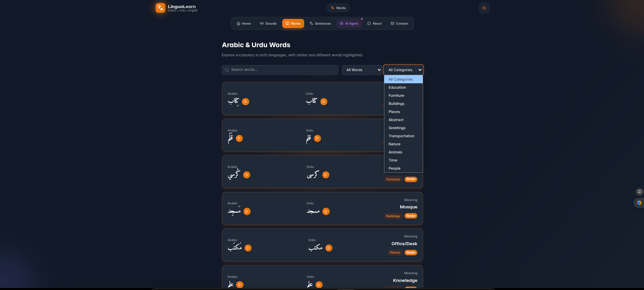Click Similar badge on Office/Desk card

point(411,253)
